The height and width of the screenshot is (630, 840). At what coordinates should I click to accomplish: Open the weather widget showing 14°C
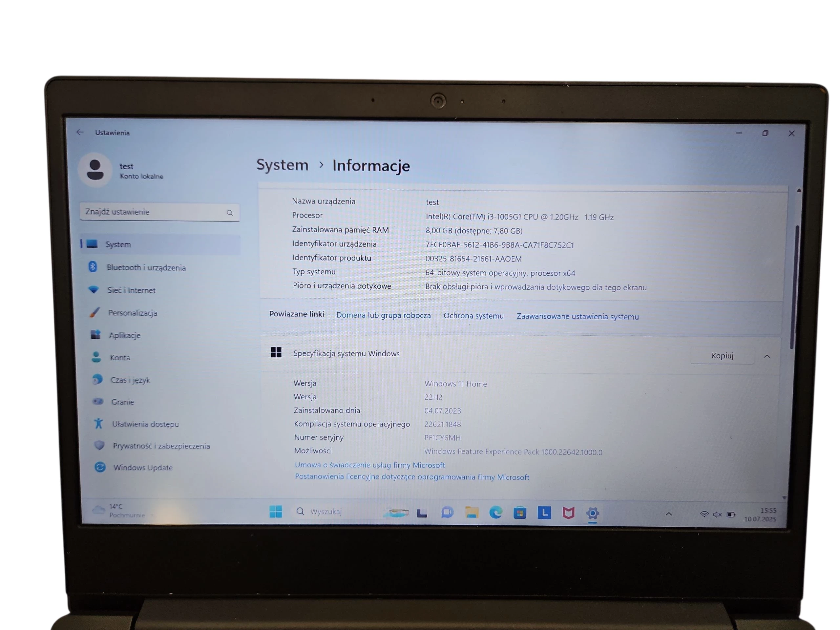pos(119,510)
